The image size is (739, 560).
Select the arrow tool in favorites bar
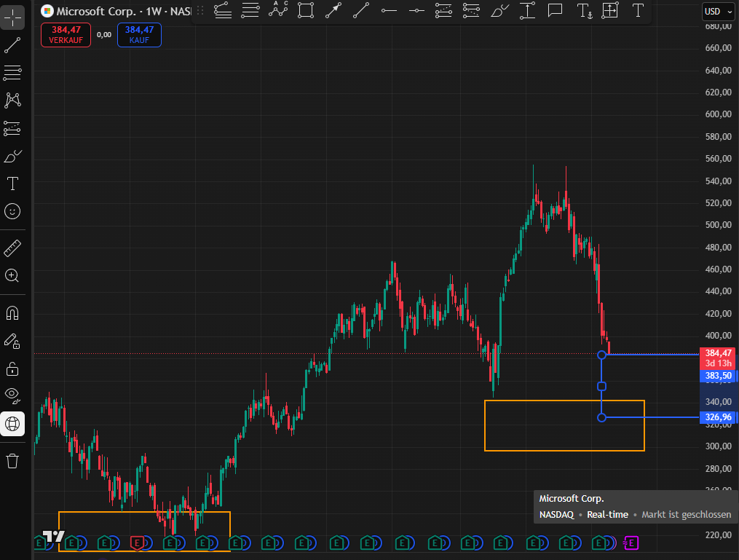coord(333,10)
